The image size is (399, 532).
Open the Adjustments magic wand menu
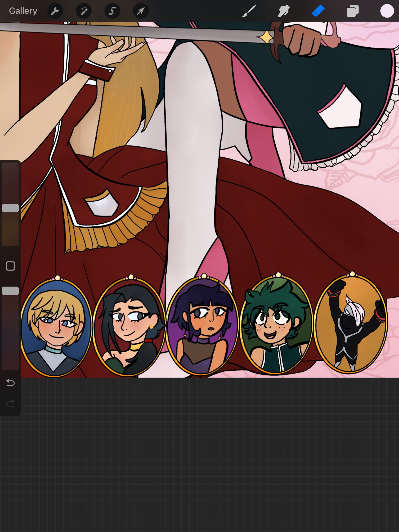(84, 11)
